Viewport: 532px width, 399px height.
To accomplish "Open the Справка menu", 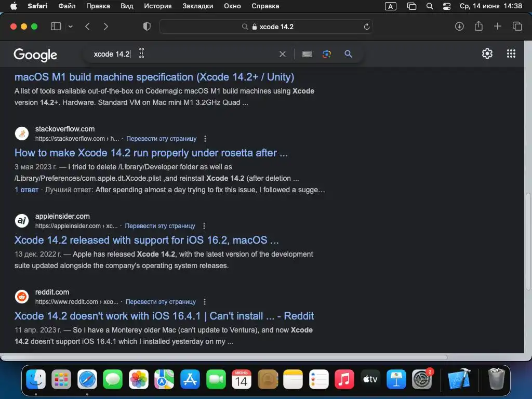I will [x=265, y=6].
